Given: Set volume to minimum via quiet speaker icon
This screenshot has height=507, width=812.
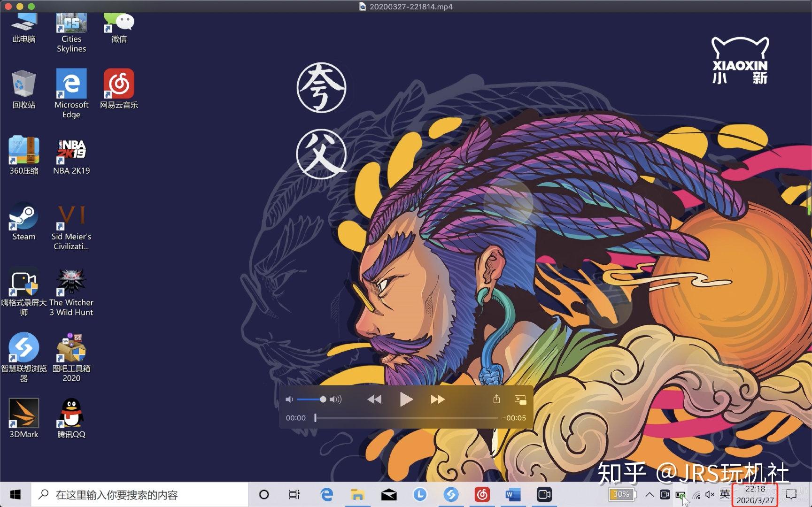Looking at the screenshot, I should [289, 399].
